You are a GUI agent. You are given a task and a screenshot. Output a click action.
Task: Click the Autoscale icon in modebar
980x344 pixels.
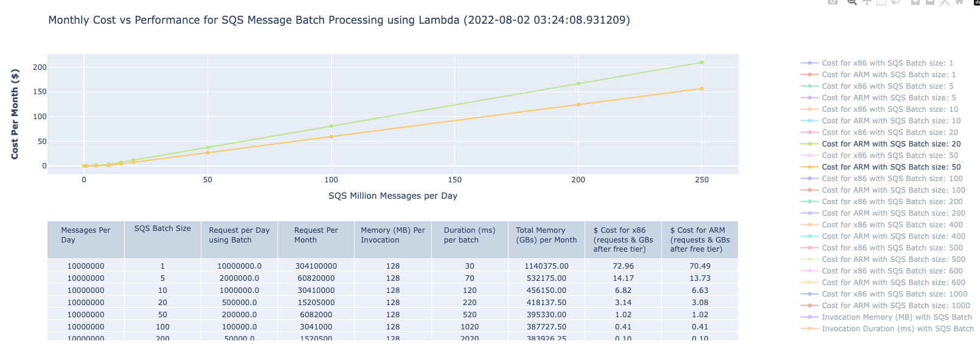tap(945, 2)
